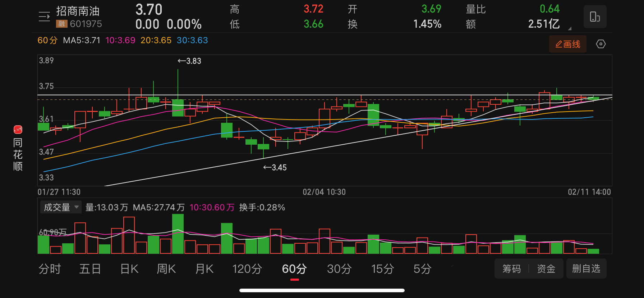Switch to 分时 chart tab

pyautogui.click(x=50, y=269)
